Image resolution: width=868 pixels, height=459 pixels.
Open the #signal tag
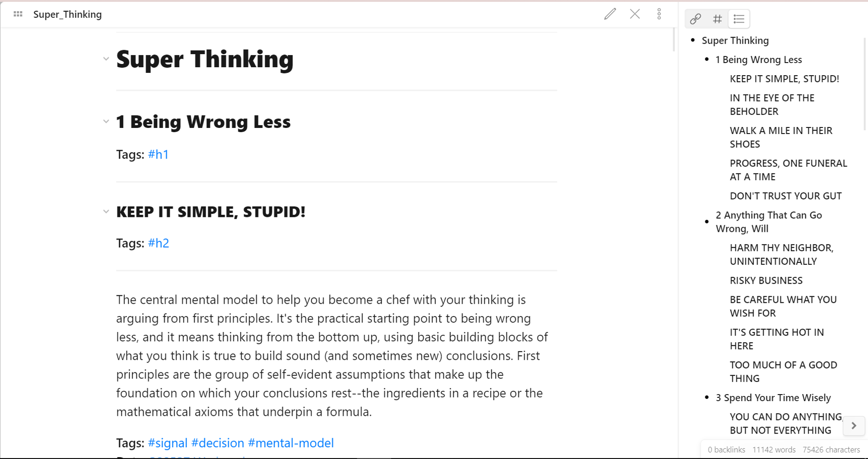click(168, 443)
